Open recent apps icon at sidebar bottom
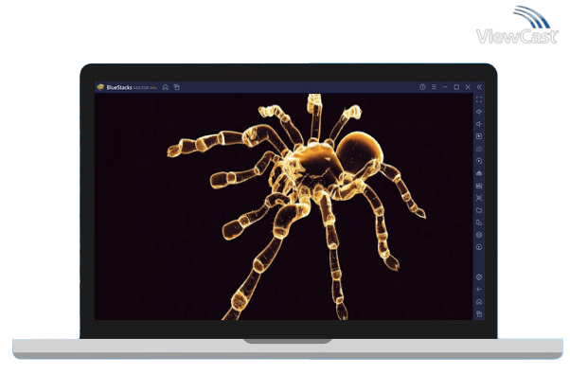The height and width of the screenshot is (392, 570). (x=479, y=313)
